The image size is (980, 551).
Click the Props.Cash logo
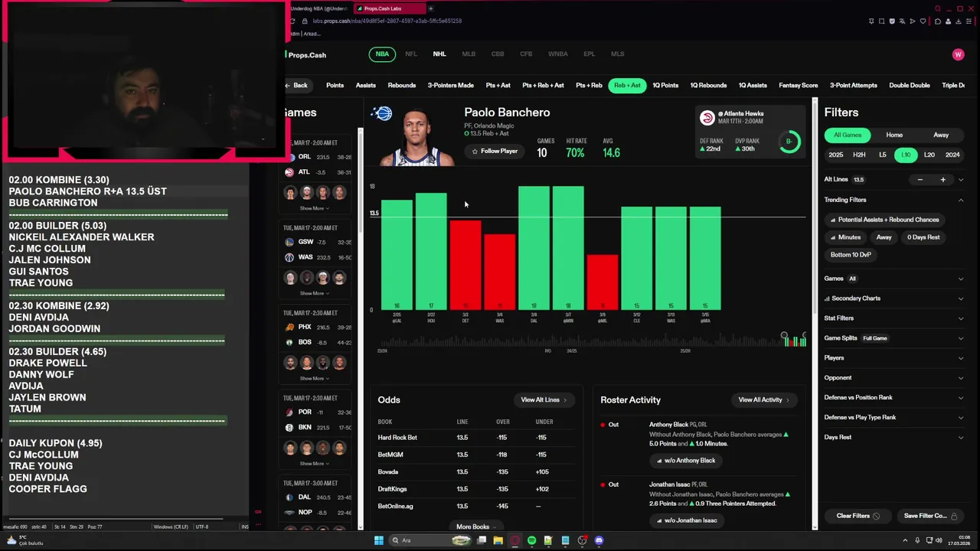pos(305,55)
